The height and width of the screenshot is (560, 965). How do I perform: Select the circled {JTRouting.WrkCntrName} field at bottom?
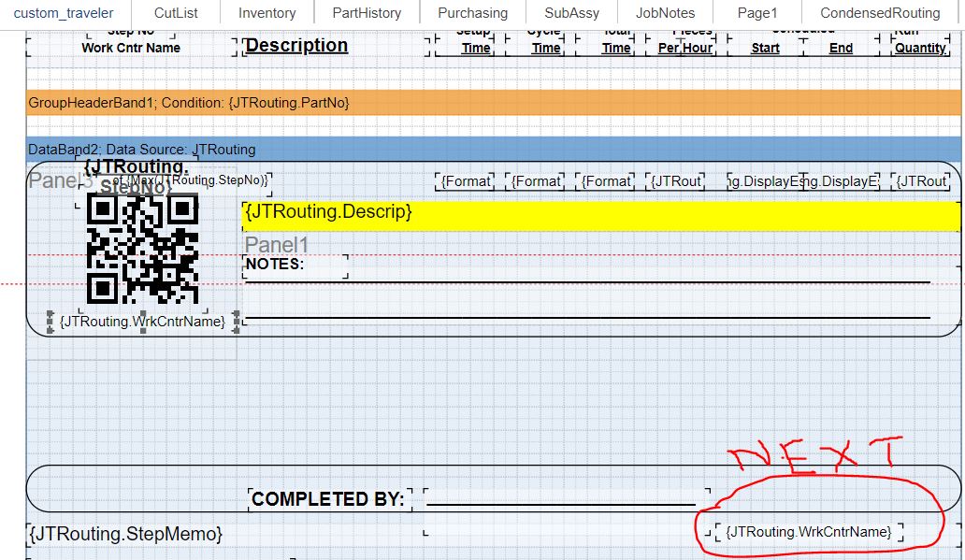tap(809, 532)
